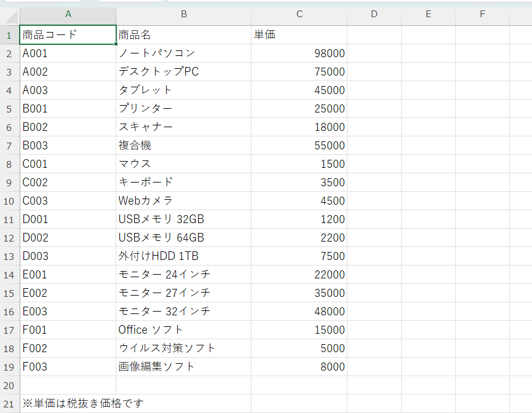Viewport: 532px width, 413px height.
Task: Click the モニター 32インチ cell
Action: 183,311
